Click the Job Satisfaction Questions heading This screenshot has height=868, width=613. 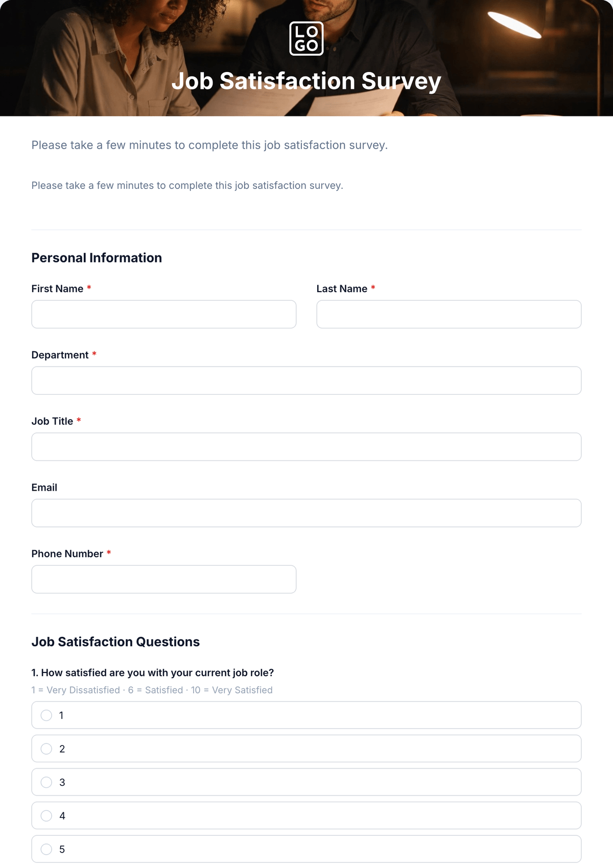[x=115, y=642]
